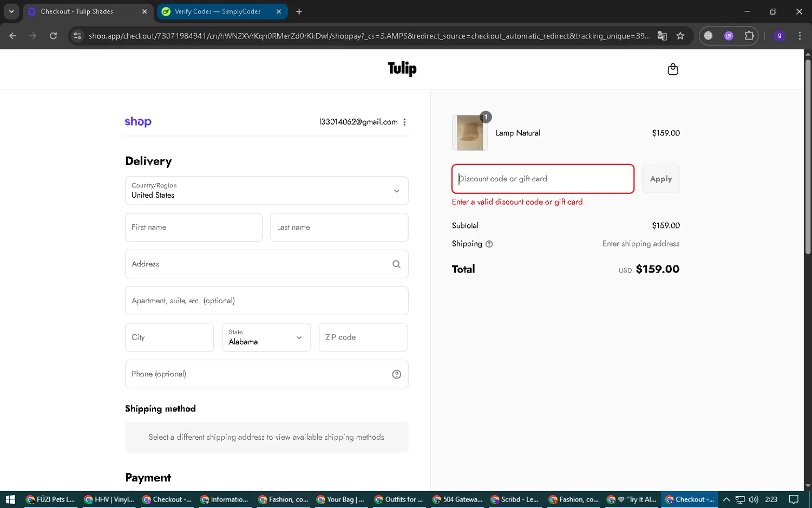Click the "Enter a valid discount code or gift card" message
The height and width of the screenshot is (508, 812).
click(517, 202)
